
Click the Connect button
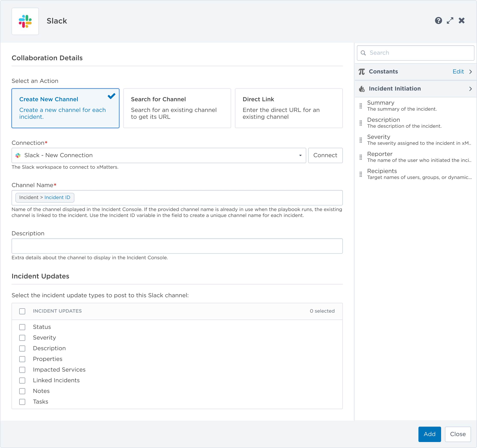[325, 156]
